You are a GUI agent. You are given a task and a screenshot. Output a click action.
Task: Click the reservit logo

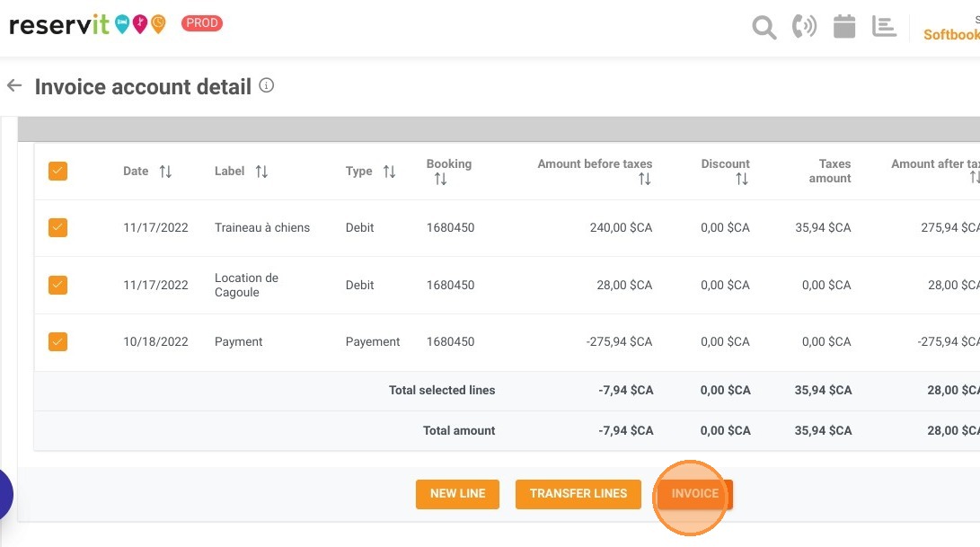(x=87, y=24)
